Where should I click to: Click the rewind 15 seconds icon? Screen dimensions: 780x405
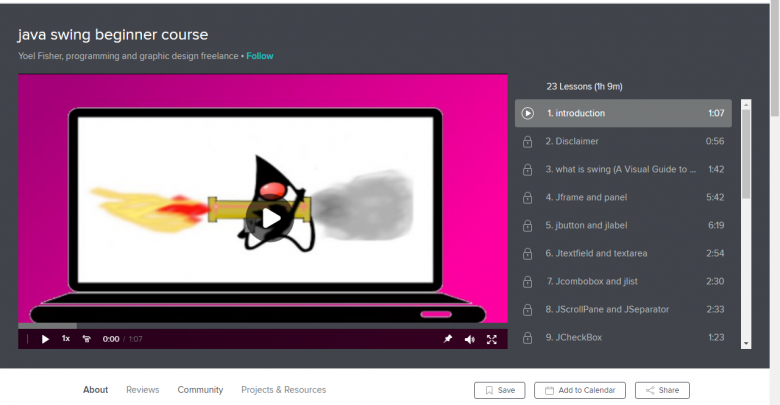(x=87, y=339)
